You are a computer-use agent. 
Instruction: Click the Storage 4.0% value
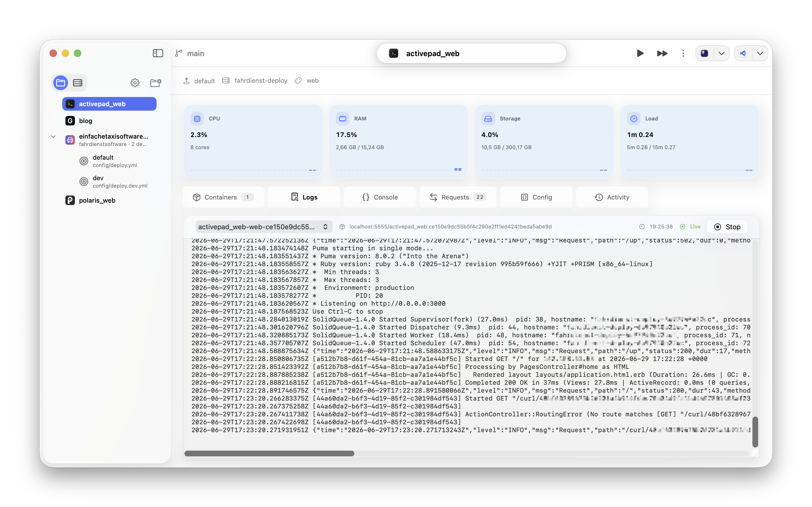pos(490,135)
